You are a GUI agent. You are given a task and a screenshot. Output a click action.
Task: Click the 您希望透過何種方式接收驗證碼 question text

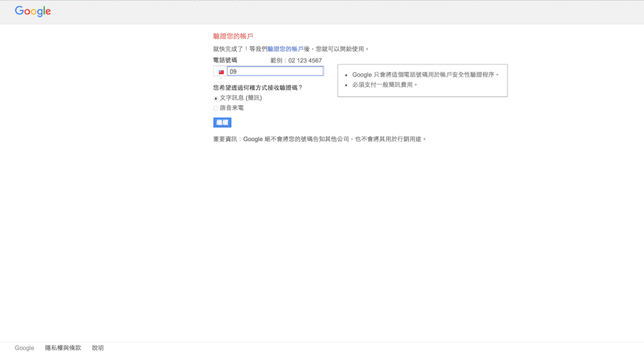[x=258, y=87]
